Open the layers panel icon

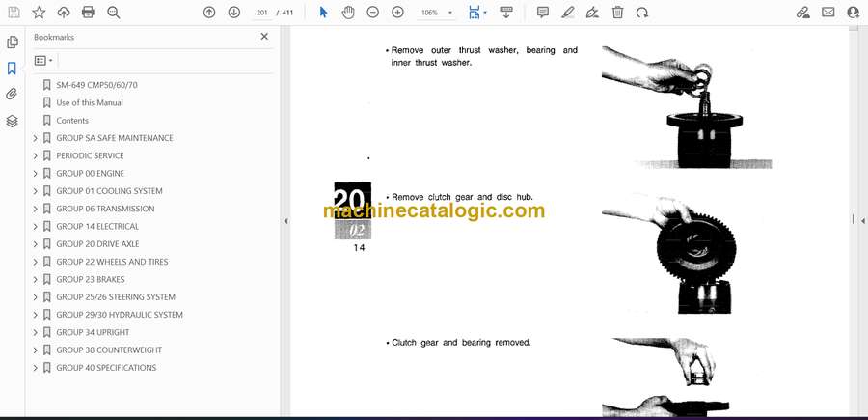tap(13, 121)
